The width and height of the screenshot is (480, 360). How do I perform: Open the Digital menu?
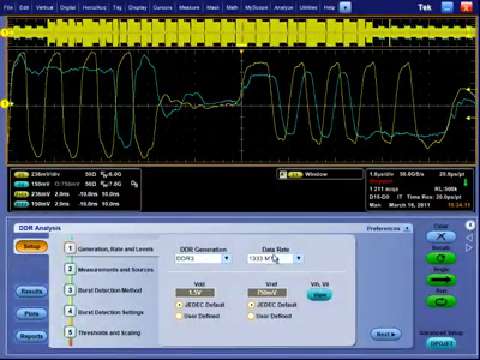click(x=68, y=7)
